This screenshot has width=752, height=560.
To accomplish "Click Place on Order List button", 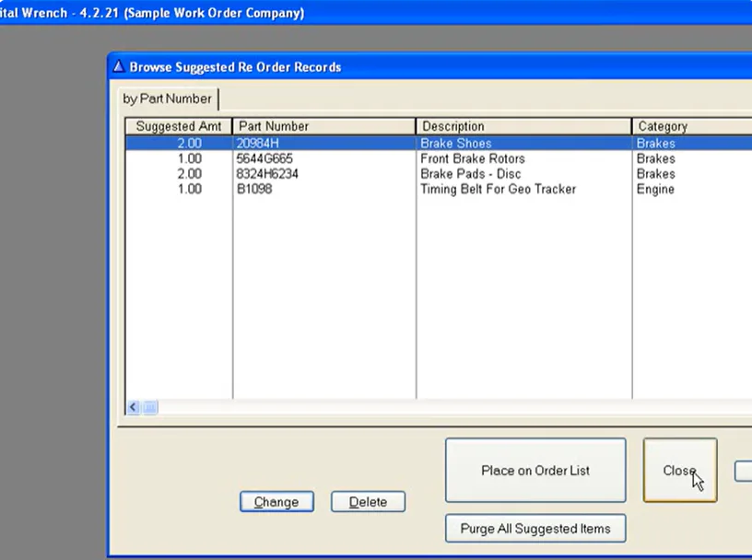I will click(x=535, y=471).
